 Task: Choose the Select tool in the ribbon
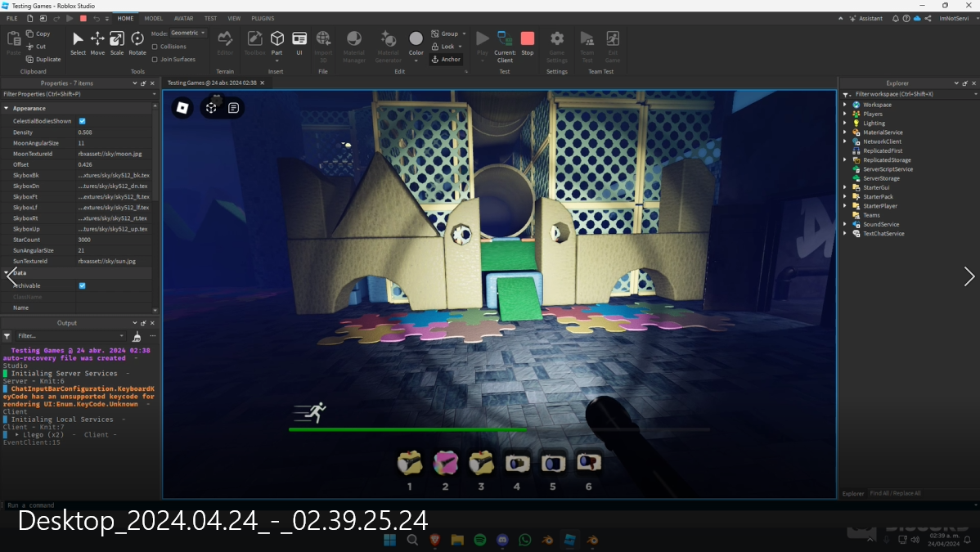pyautogui.click(x=78, y=44)
